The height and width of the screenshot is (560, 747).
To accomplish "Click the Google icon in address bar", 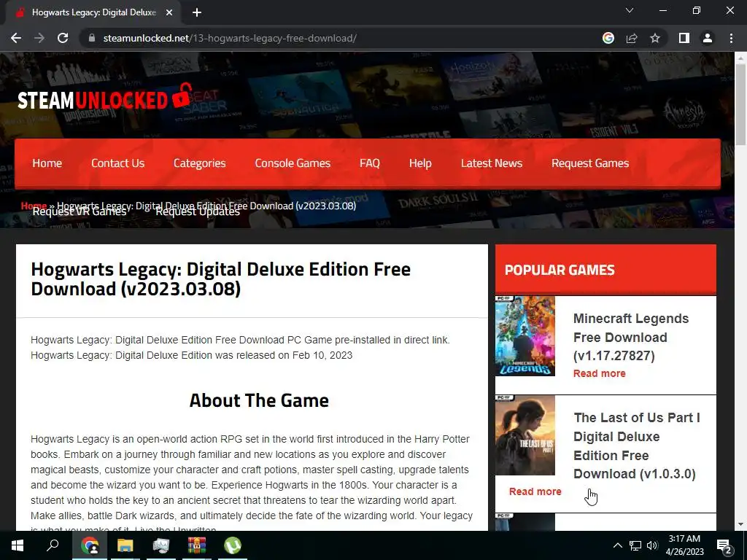I will pos(608,38).
